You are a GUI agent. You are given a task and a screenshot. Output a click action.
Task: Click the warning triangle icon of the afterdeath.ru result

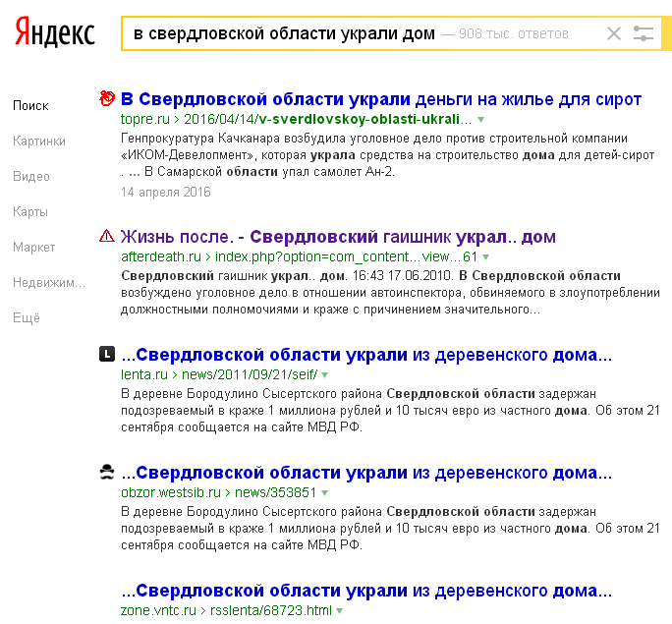point(107,236)
